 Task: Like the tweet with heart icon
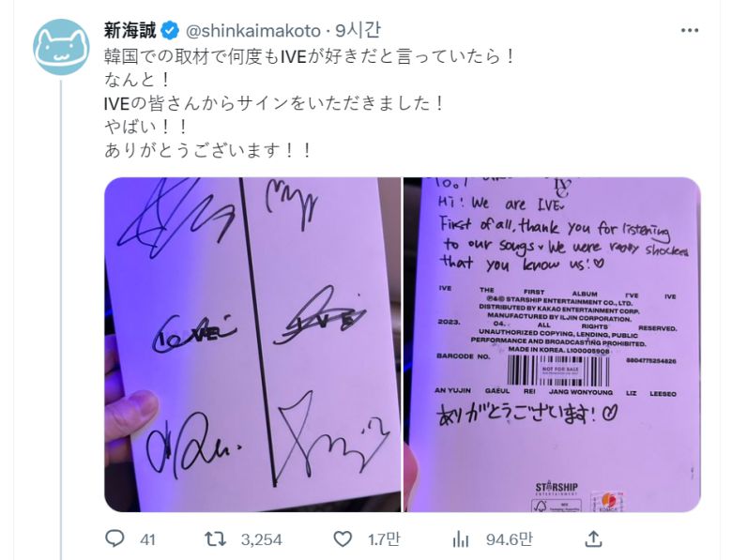point(343,539)
